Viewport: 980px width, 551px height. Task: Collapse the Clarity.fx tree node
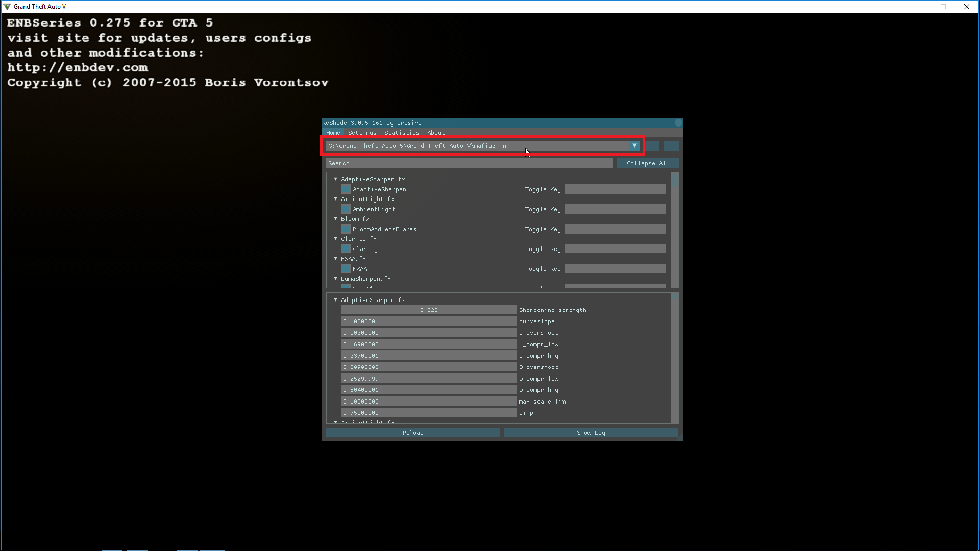(336, 239)
